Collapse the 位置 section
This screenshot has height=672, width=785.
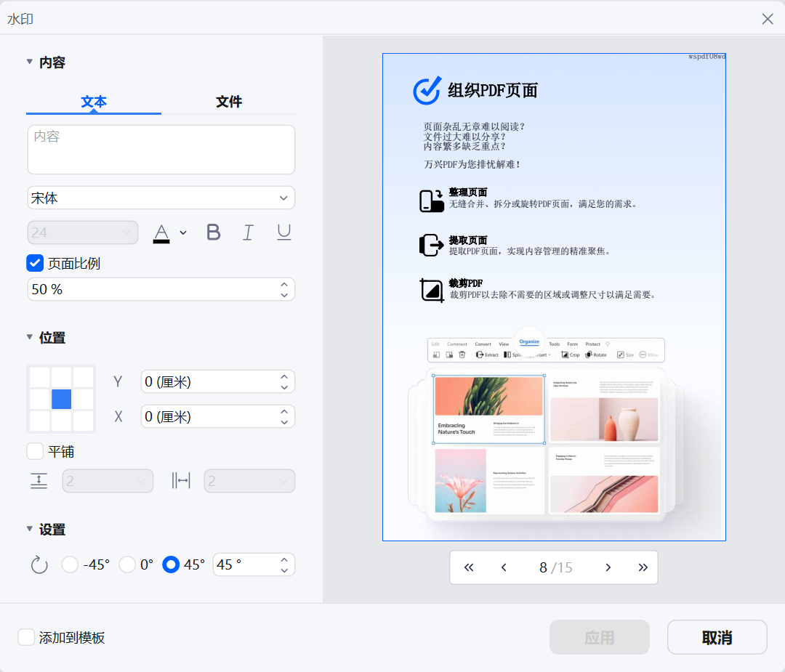coord(28,337)
